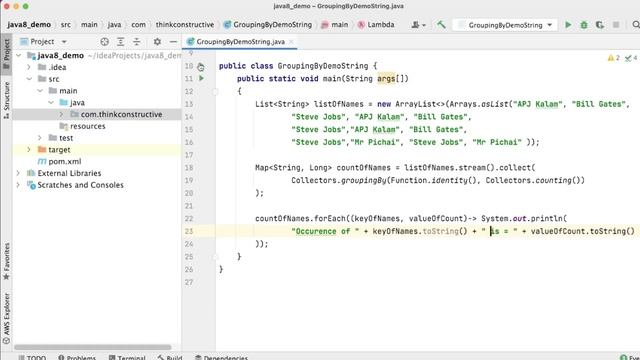Click the fold marker at line 12
This screenshot has height=360, width=640.
[215, 91]
